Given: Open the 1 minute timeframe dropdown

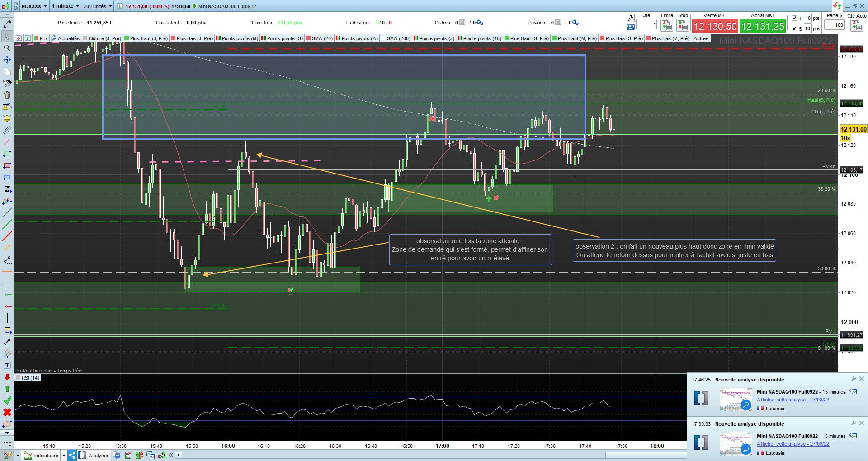Looking at the screenshot, I should (65, 6).
